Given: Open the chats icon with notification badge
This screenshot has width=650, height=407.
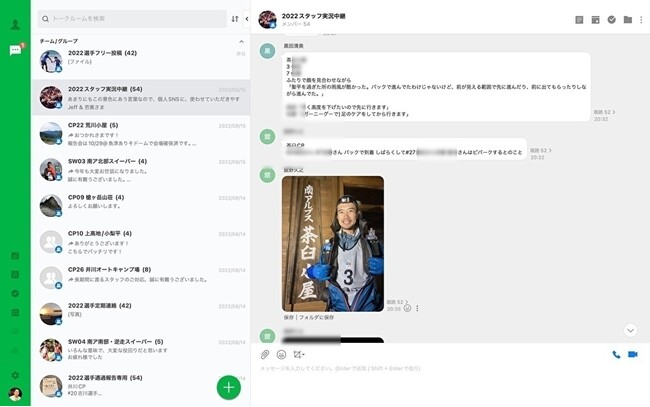Looking at the screenshot, I should 16,50.
